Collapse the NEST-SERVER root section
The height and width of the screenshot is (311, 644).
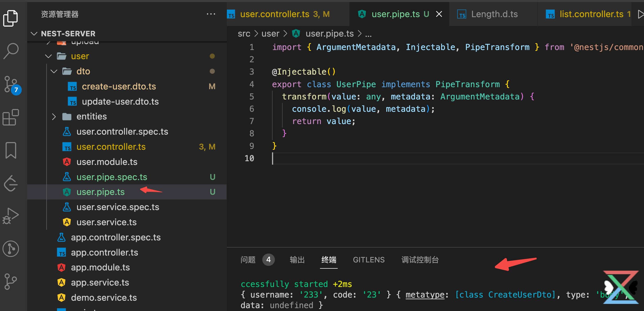click(34, 34)
